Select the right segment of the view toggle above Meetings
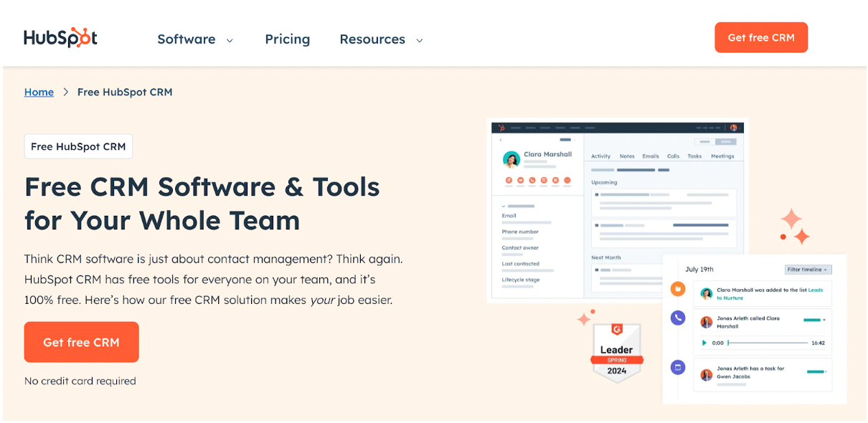868x423 pixels. tap(726, 142)
